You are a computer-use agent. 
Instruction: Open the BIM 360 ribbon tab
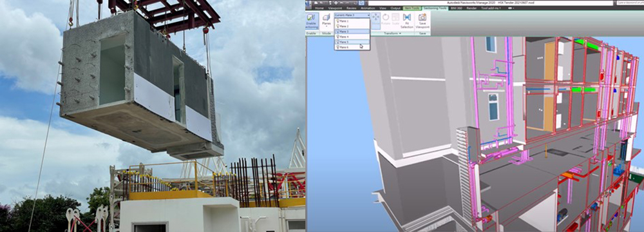pos(457,8)
